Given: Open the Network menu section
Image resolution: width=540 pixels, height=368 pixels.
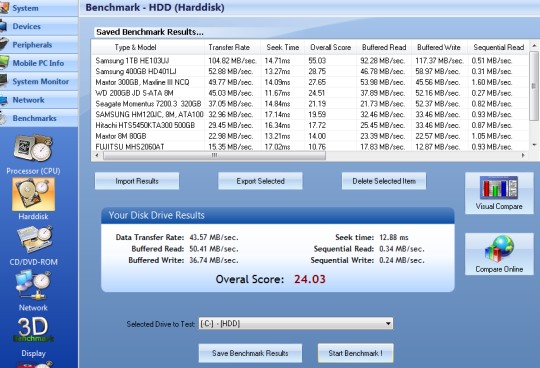Looking at the screenshot, I should pos(39,100).
